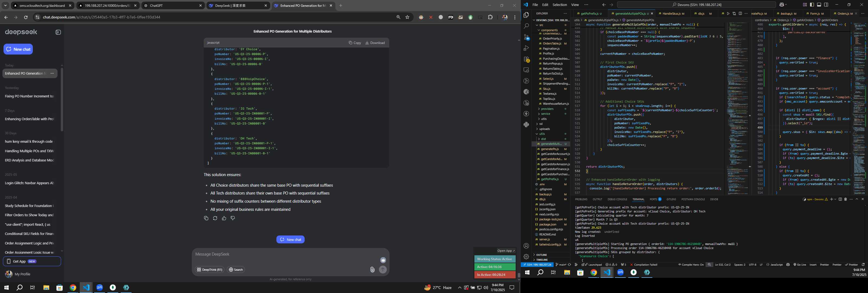The image size is (868, 293).
Task: Click Go Live in VS Code status bar
Action: click(x=800, y=265)
